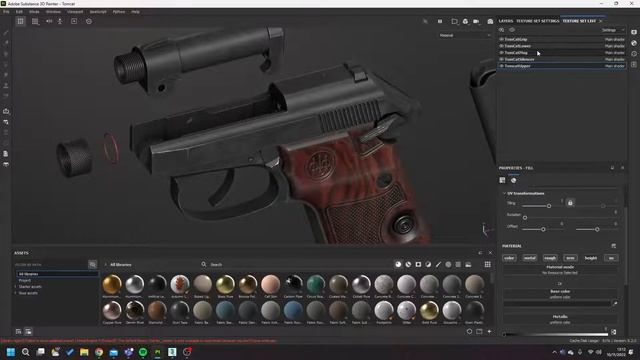Open fill projection settings icon in Properties
This screenshot has height=360, width=640.
(x=502, y=180)
